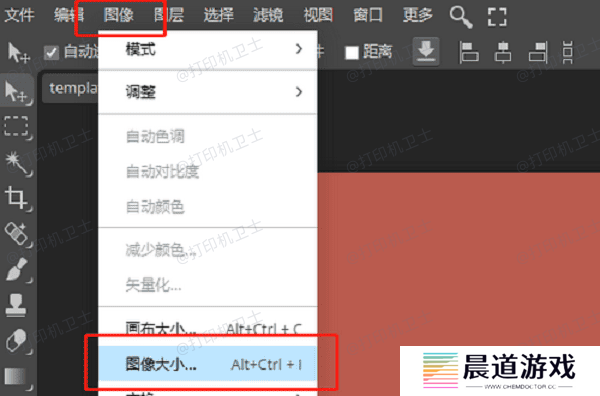
Task: Open the 图层 menu
Action: click(169, 15)
